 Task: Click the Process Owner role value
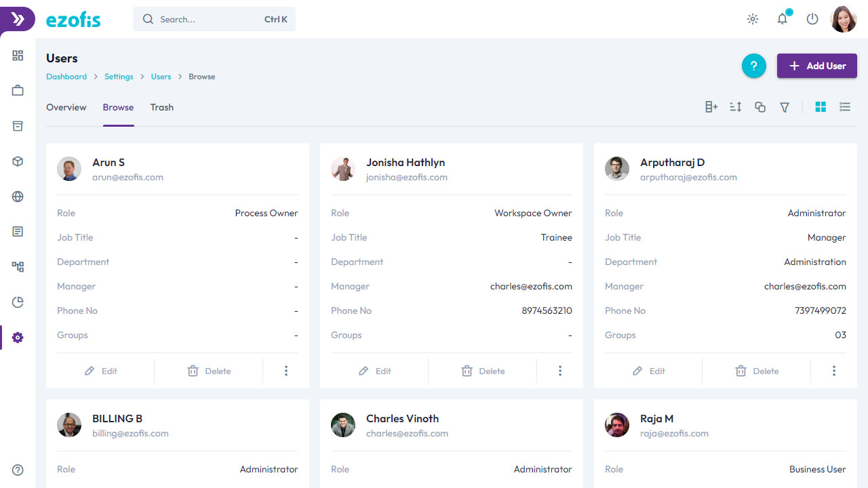pyautogui.click(x=267, y=213)
